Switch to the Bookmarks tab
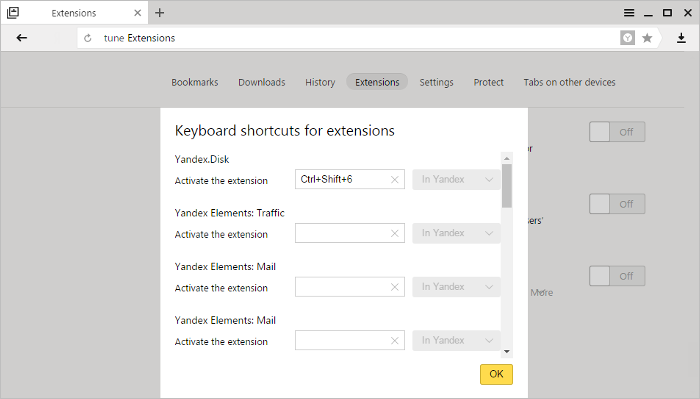Image resolution: width=700 pixels, height=399 pixels. (x=195, y=82)
